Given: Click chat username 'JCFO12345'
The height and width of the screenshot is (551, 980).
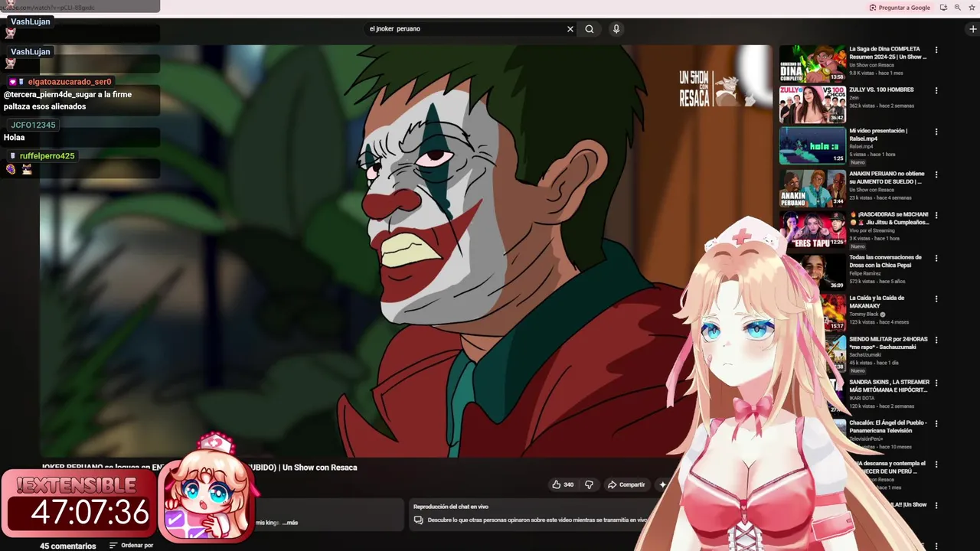Looking at the screenshot, I should 33,125.
